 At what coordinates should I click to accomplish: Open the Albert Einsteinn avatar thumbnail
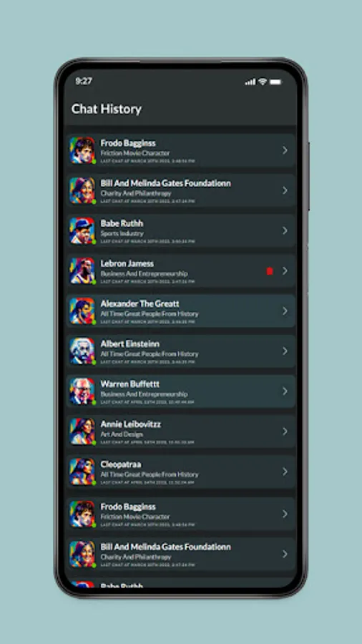[x=82, y=351]
